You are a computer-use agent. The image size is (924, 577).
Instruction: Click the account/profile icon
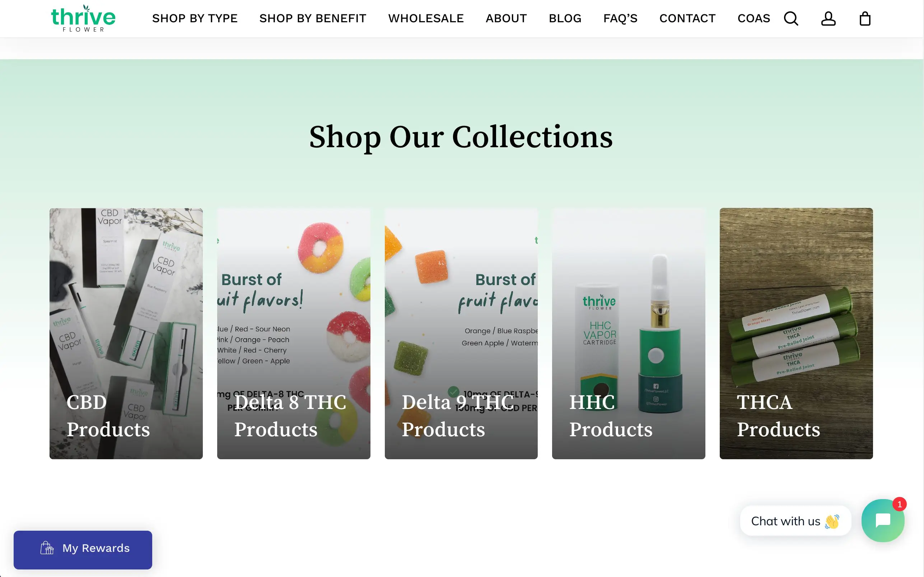pyautogui.click(x=827, y=18)
